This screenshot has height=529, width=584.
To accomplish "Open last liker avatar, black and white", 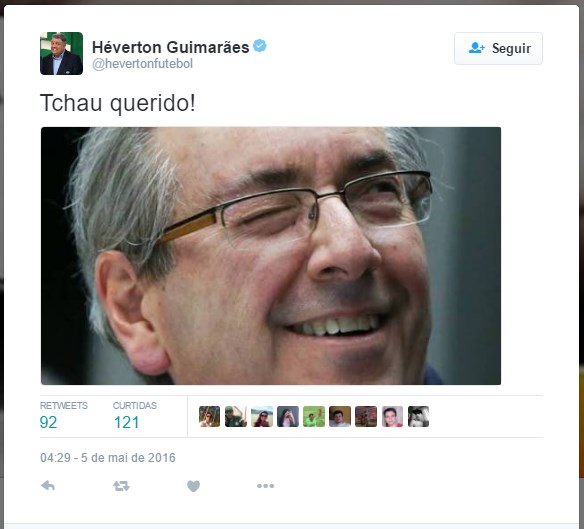I will 418,416.
